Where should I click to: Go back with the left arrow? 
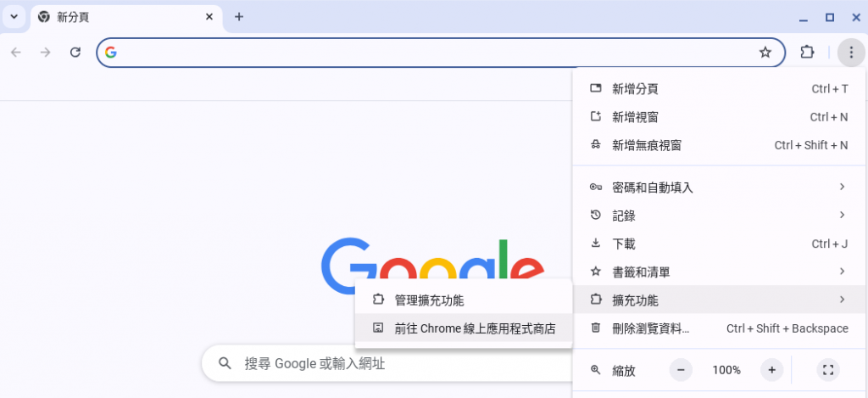tap(16, 53)
